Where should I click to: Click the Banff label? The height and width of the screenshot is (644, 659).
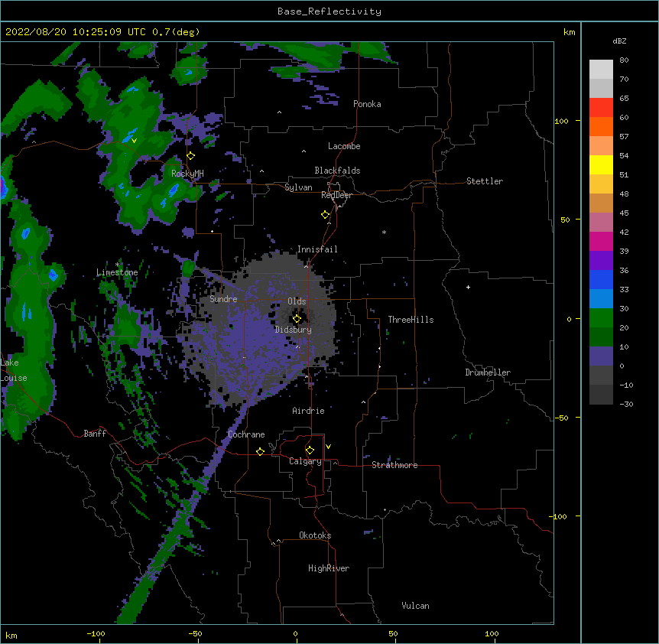(95, 434)
